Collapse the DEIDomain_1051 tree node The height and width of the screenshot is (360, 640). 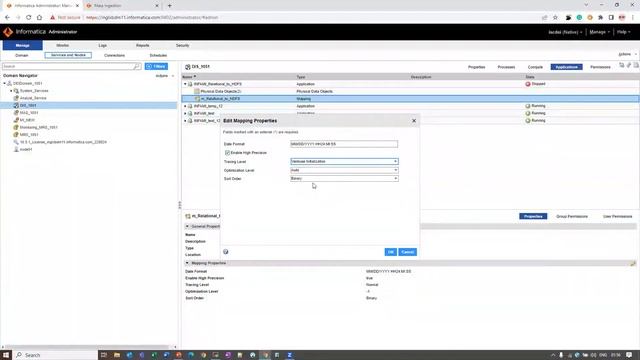4,83
